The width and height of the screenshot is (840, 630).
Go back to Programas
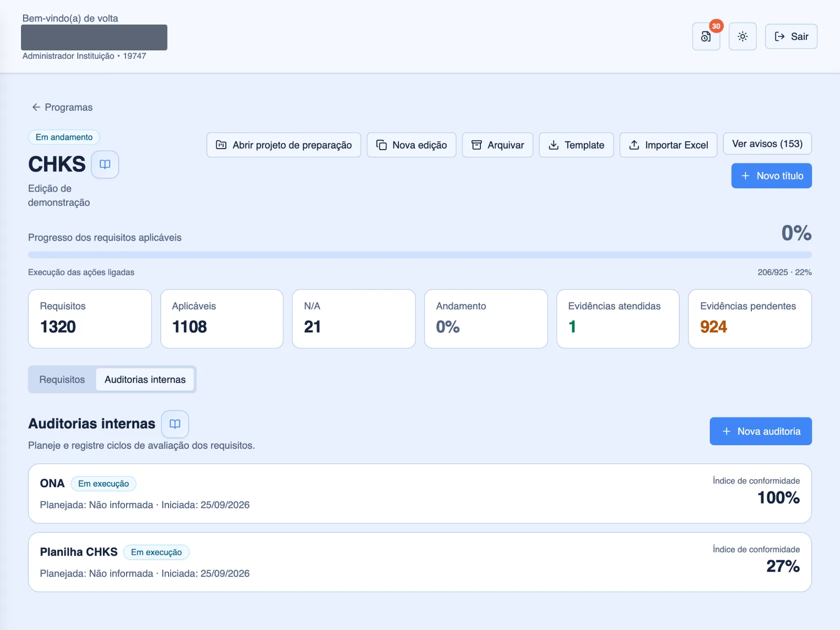tap(62, 107)
